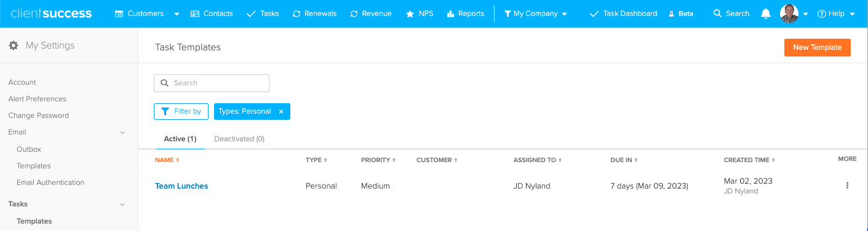
Task: Click the template search field
Action: [212, 83]
